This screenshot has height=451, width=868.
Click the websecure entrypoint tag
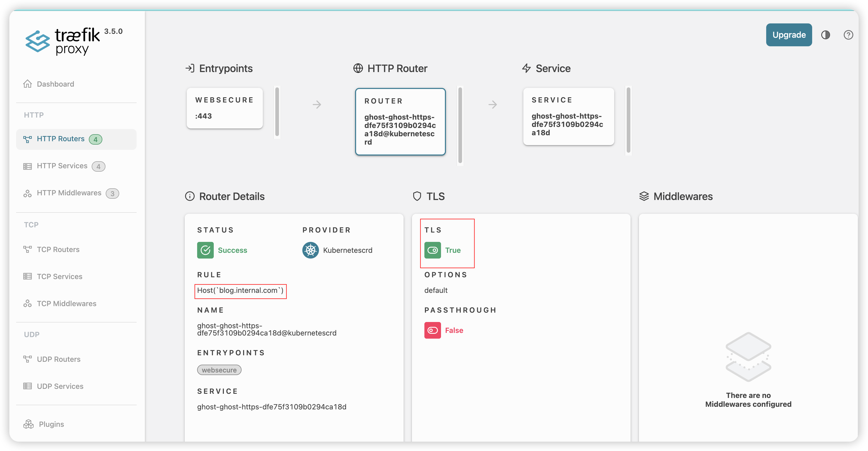pyautogui.click(x=219, y=370)
